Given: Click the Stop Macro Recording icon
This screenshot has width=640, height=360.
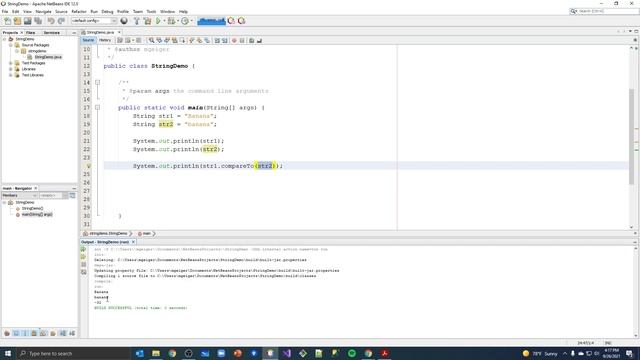Looking at the screenshot, I should tap(242, 40).
